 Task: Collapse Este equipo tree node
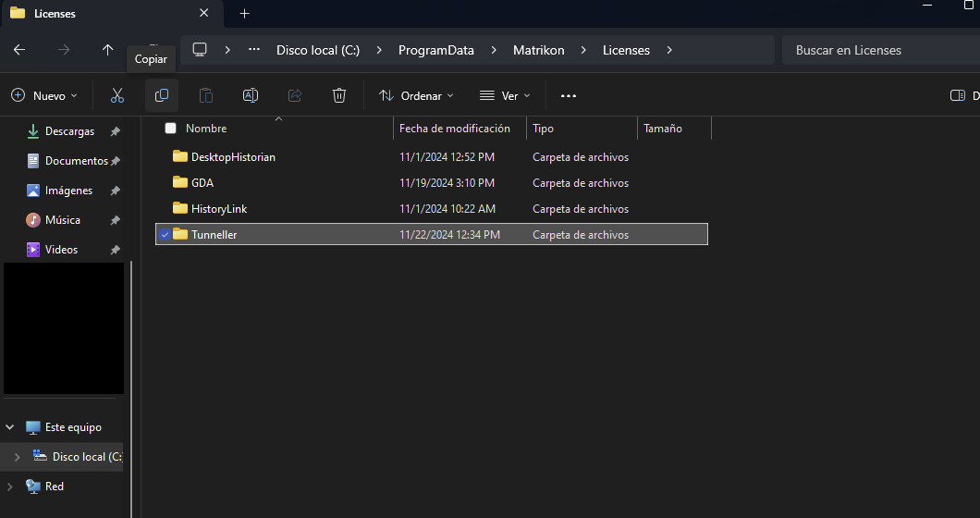click(10, 427)
